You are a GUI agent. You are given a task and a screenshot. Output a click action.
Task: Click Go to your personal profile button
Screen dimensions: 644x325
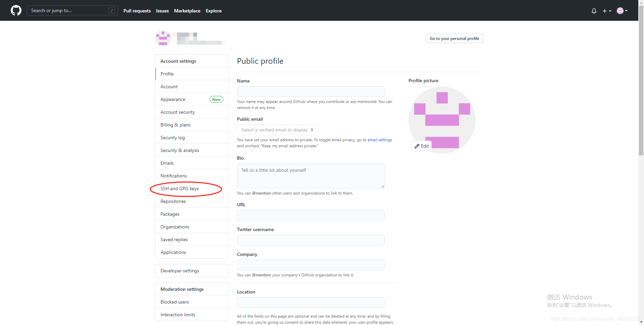pyautogui.click(x=454, y=38)
